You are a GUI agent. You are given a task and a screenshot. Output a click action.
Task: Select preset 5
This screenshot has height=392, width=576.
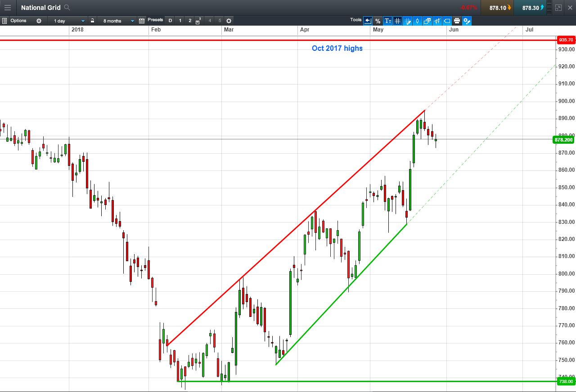(220, 21)
